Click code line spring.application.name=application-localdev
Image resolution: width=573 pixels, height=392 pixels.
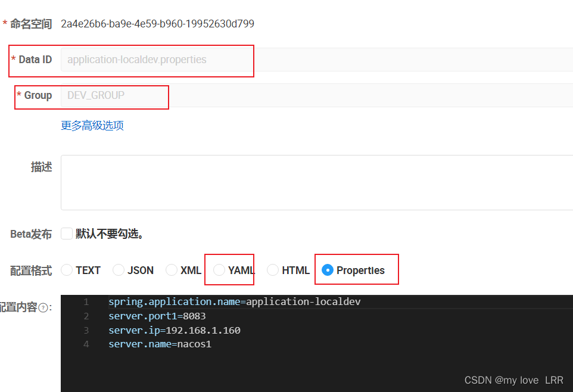pos(234,301)
